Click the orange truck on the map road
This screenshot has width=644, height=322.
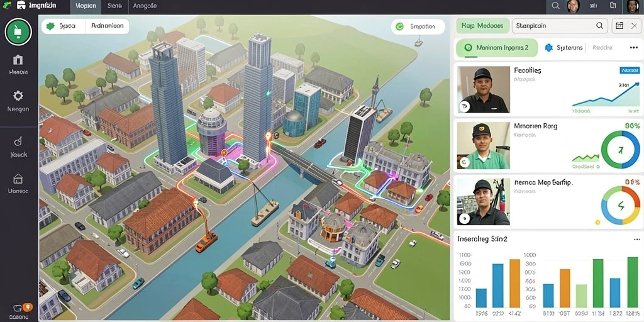pos(206,241)
